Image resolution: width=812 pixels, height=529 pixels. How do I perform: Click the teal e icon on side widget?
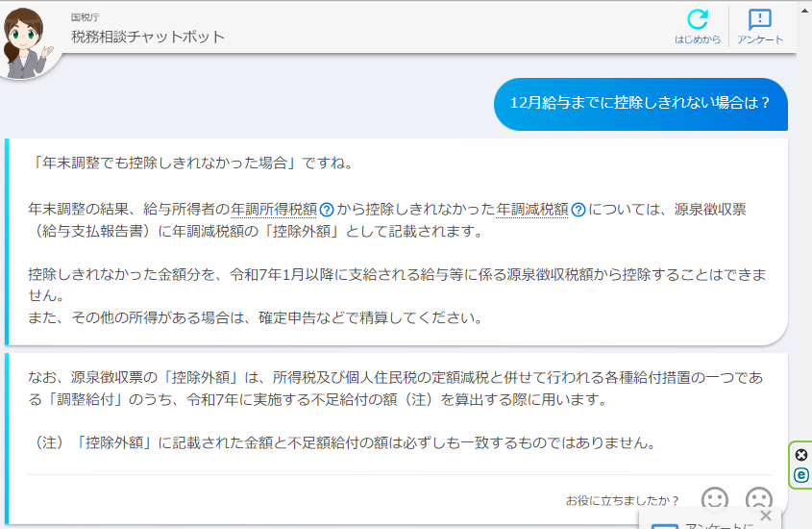801,474
